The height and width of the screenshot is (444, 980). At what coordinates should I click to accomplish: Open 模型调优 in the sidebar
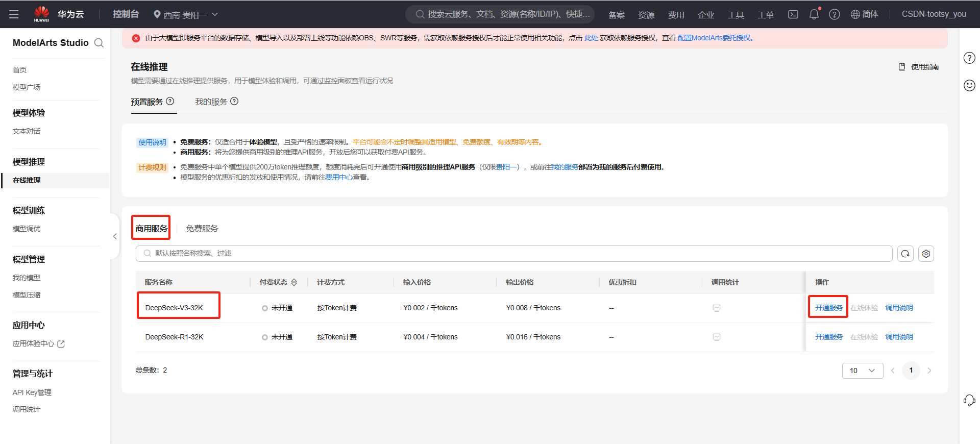click(27, 229)
